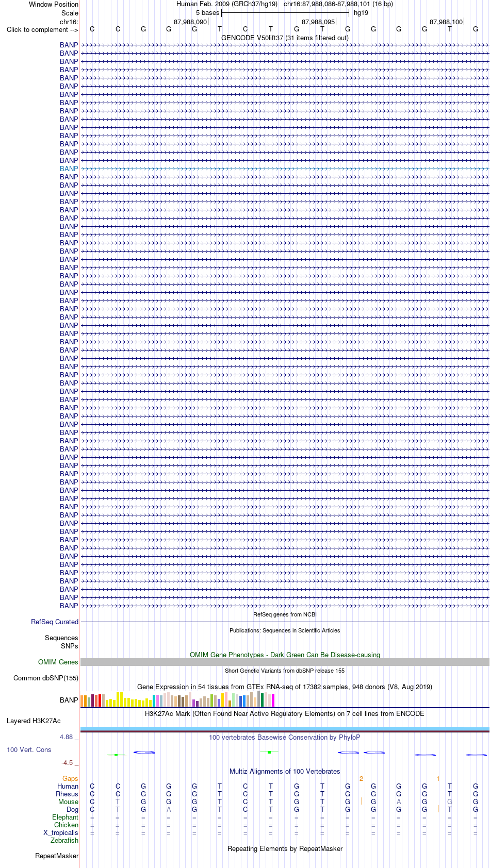Screen dimensions: 490x868
Task: Click the 'Sequences' track label
Action: 61,638
